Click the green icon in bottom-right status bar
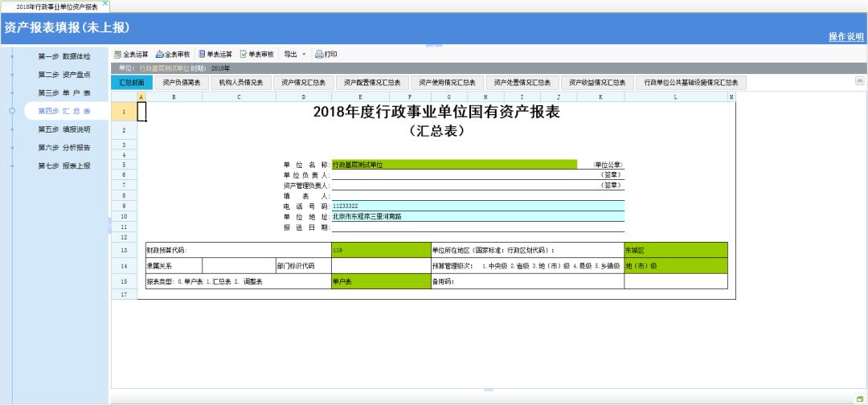868x405 pixels. [x=860, y=399]
